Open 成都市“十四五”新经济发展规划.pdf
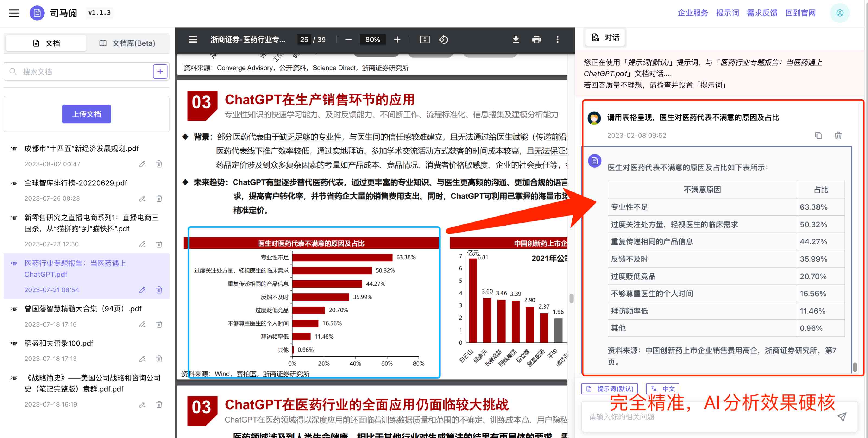Image resolution: width=868 pixels, height=438 pixels. coord(82,149)
